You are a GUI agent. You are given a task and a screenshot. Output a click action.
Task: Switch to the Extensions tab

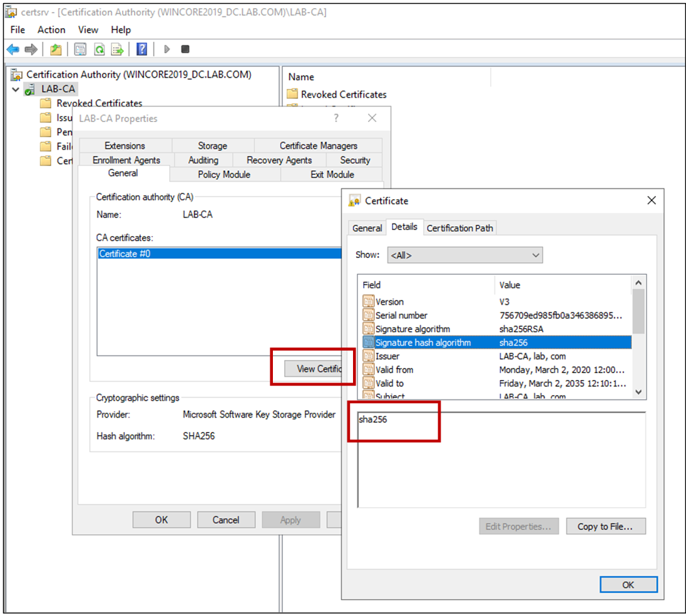[x=124, y=145]
